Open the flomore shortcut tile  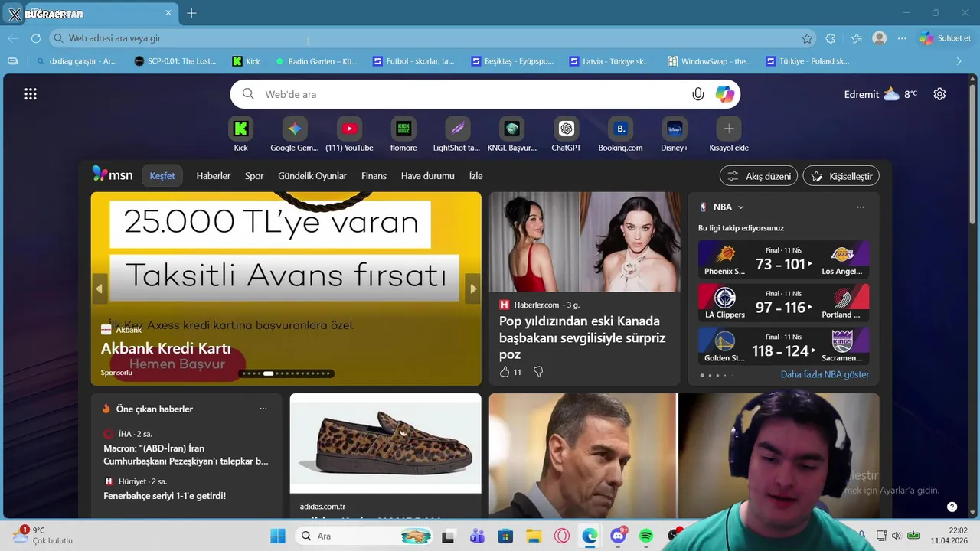(403, 129)
